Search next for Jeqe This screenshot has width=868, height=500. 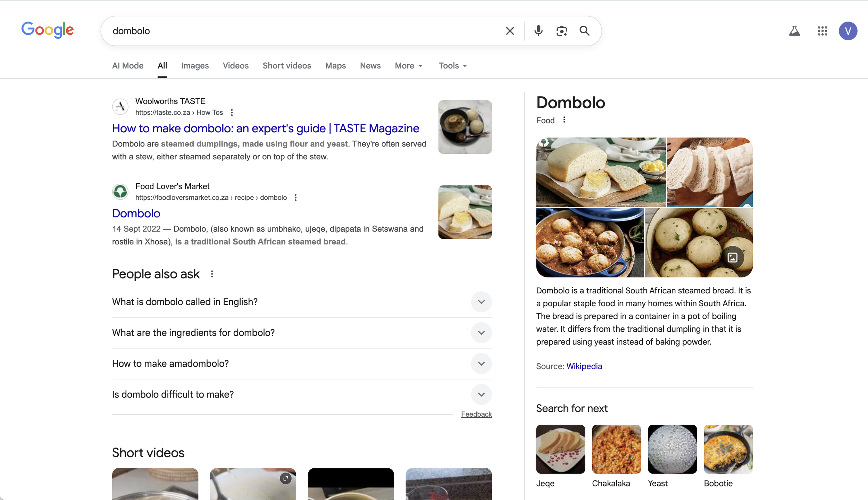click(x=560, y=456)
